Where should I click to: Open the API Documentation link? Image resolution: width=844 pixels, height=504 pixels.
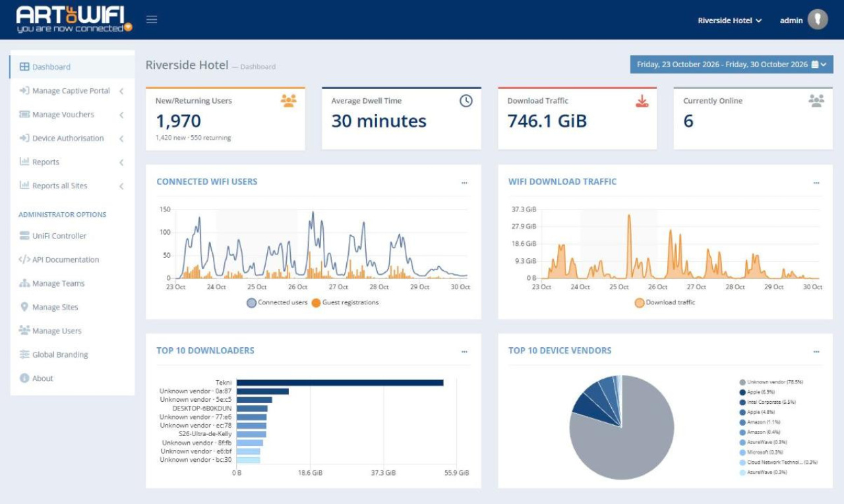73,260
